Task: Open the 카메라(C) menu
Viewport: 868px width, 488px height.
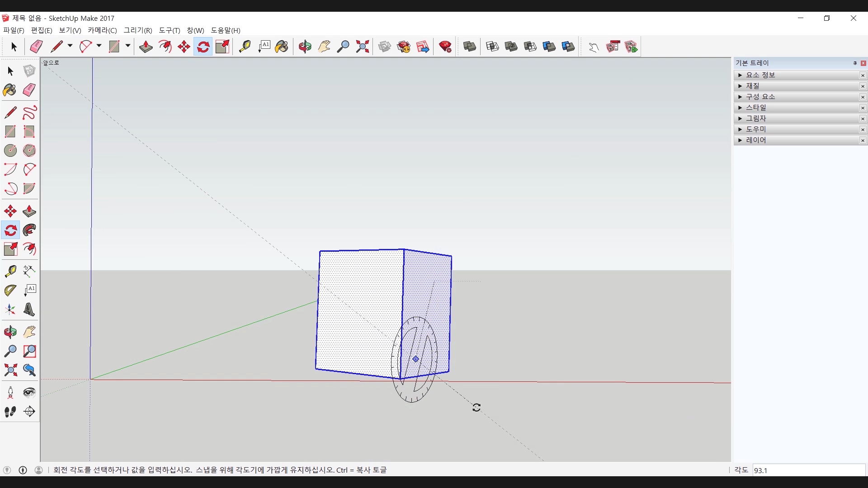Action: pyautogui.click(x=102, y=30)
